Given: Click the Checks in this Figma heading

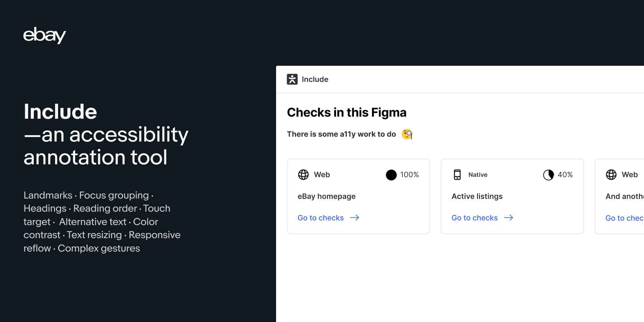Looking at the screenshot, I should [346, 112].
